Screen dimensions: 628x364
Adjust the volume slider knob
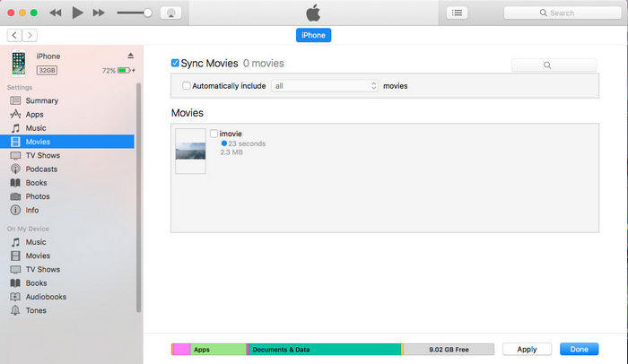coord(148,13)
